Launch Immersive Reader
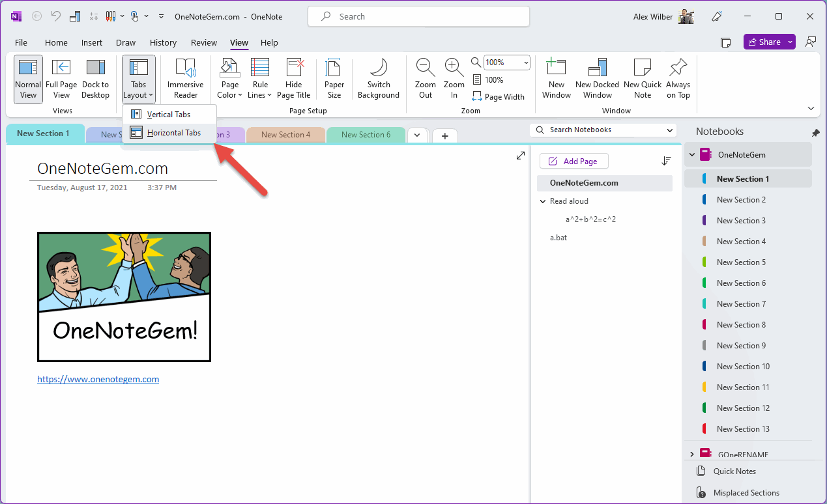 pos(185,79)
